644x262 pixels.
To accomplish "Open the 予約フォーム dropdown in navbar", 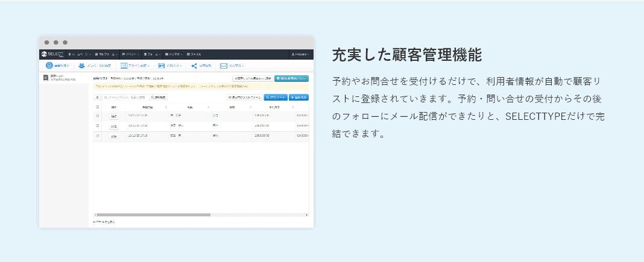I will pos(106,54).
